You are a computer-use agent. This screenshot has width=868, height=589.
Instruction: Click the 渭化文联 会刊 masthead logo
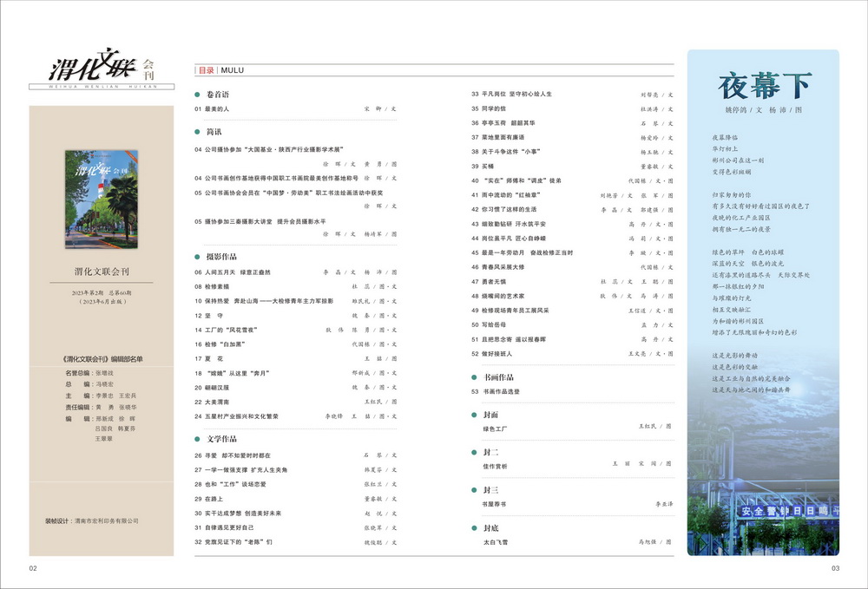102,71
